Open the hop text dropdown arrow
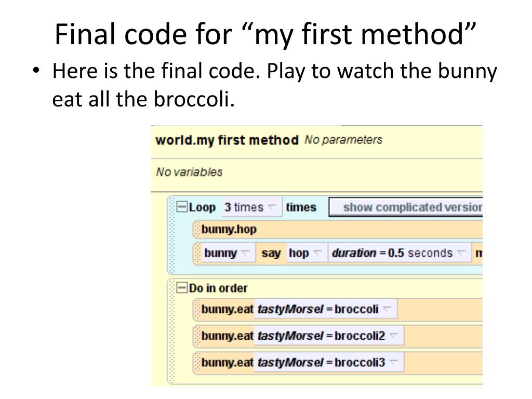Screen dimensions: 532x399 [317, 253]
